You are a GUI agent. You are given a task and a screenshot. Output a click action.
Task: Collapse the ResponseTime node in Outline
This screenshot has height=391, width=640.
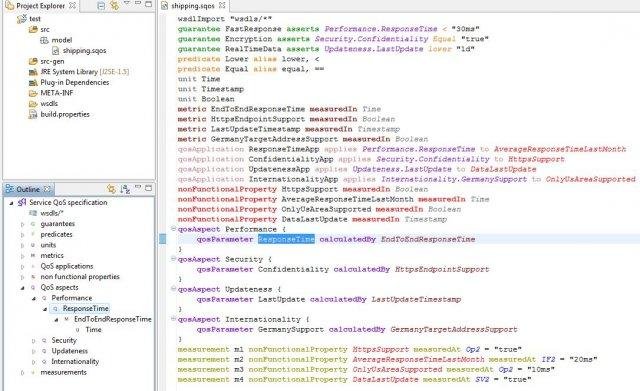(x=45, y=309)
